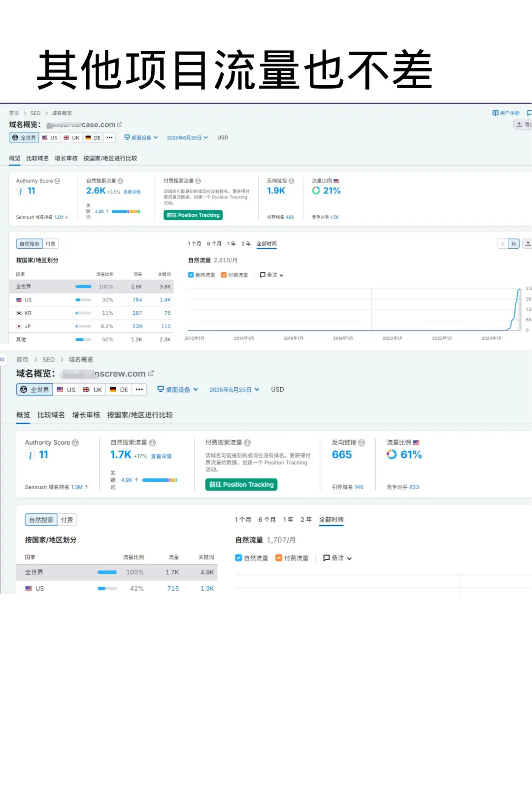Screen dimensions: 532x798
Task: Open external link icon beside case.com domain
Action: tap(120, 125)
